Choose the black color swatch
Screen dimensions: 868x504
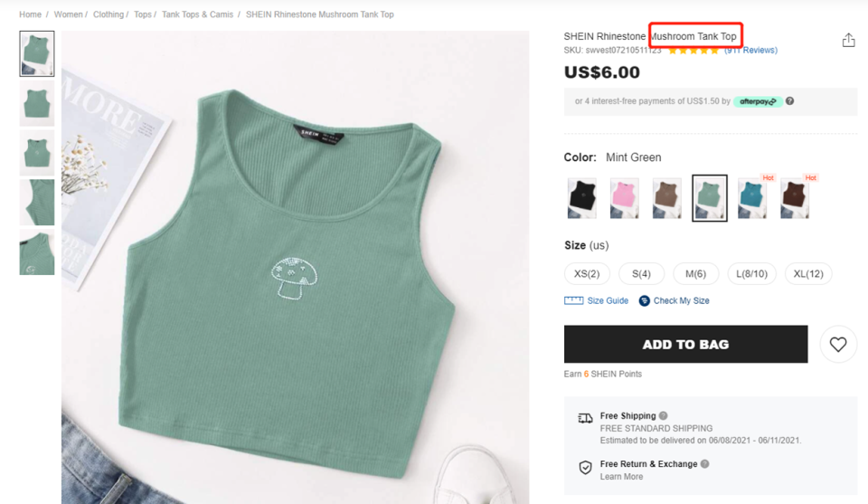581,197
